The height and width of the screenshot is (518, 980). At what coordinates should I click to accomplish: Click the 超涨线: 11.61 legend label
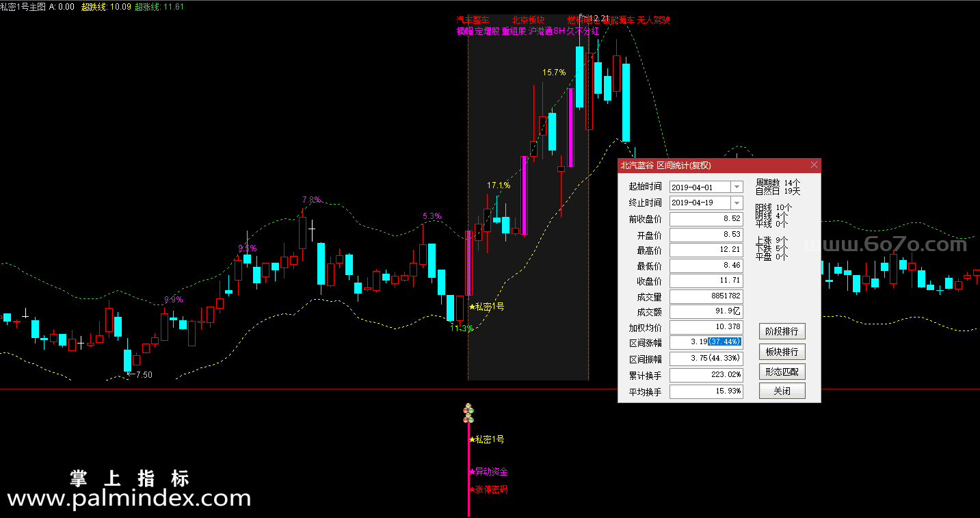[x=159, y=6]
